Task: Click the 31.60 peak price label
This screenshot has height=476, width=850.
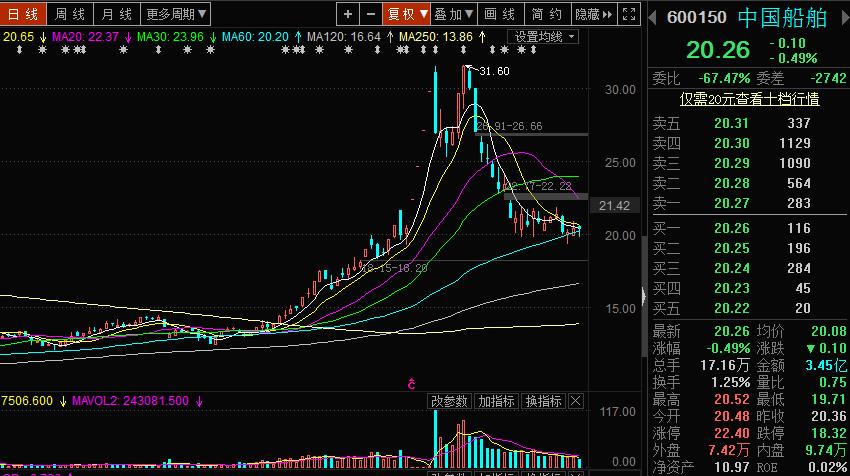Action: click(x=494, y=71)
